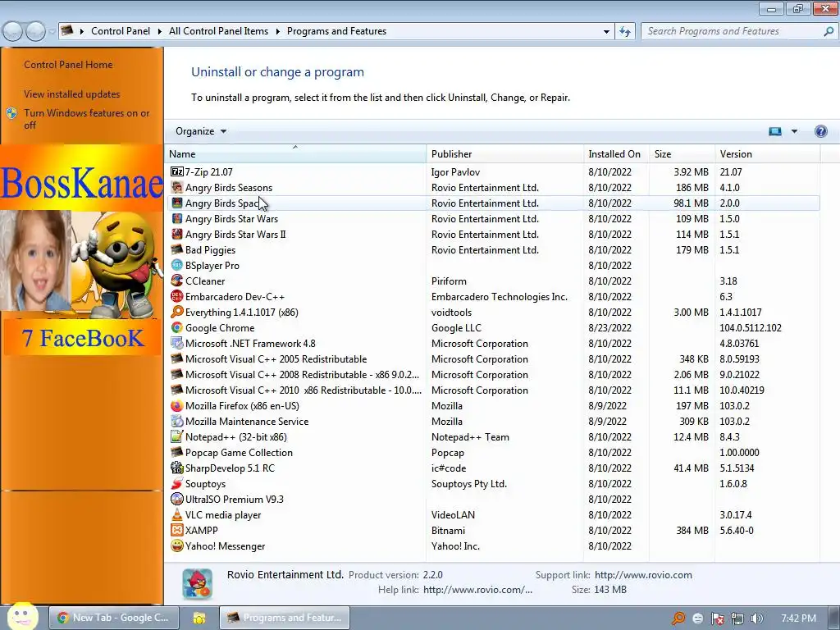Click the network icon in system tray
This screenshot has width=840, height=630.
tap(737, 619)
